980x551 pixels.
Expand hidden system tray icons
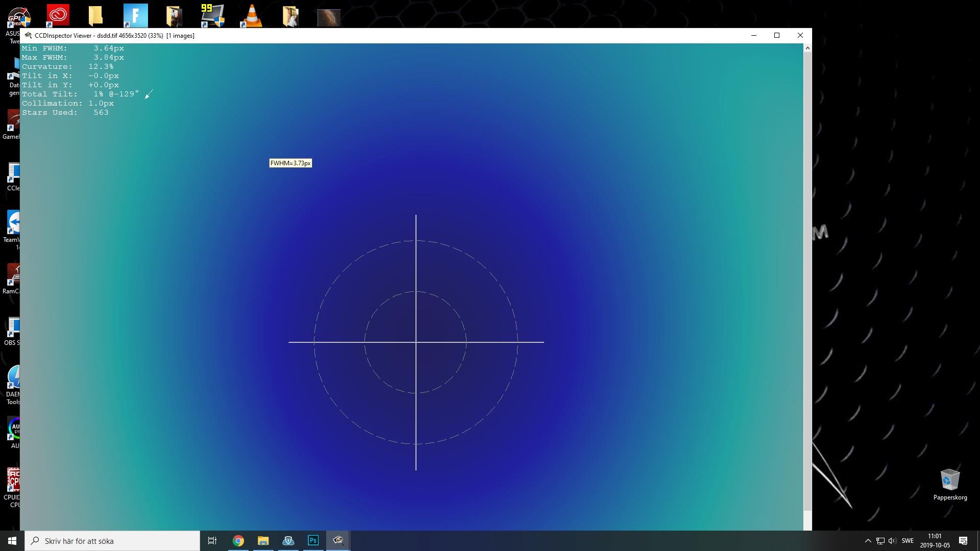click(868, 541)
